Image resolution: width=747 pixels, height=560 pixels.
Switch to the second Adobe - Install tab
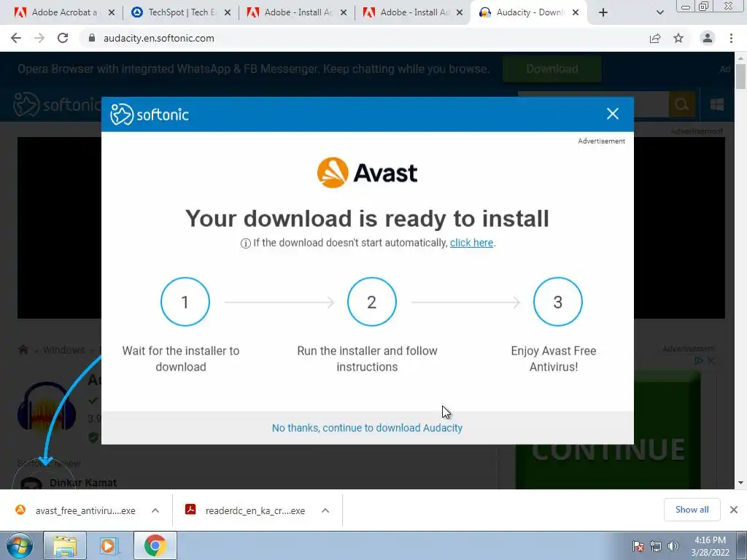click(413, 12)
